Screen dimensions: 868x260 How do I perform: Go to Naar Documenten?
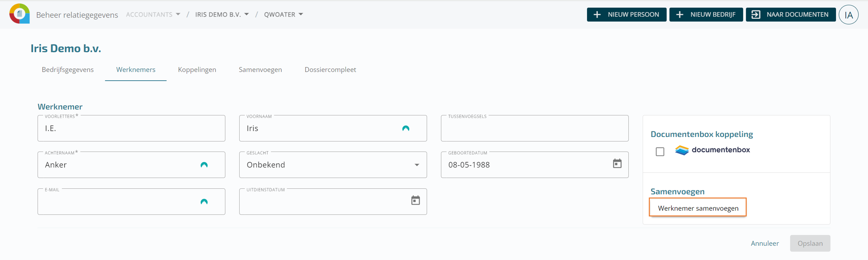[x=790, y=14]
